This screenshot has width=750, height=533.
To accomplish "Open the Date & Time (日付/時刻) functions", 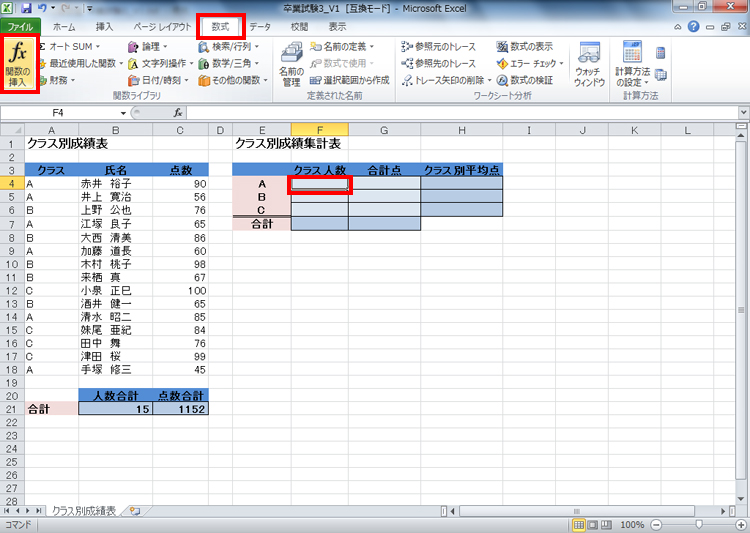I will (x=158, y=80).
